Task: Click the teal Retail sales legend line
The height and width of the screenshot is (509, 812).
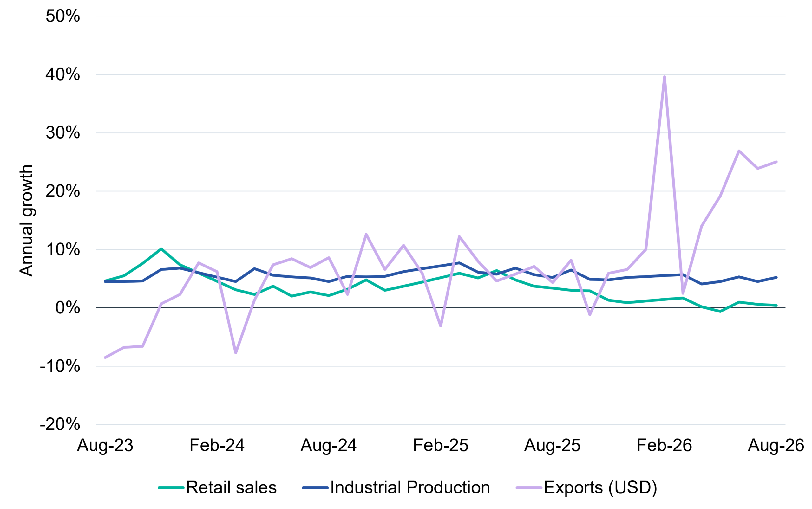Action: point(171,488)
